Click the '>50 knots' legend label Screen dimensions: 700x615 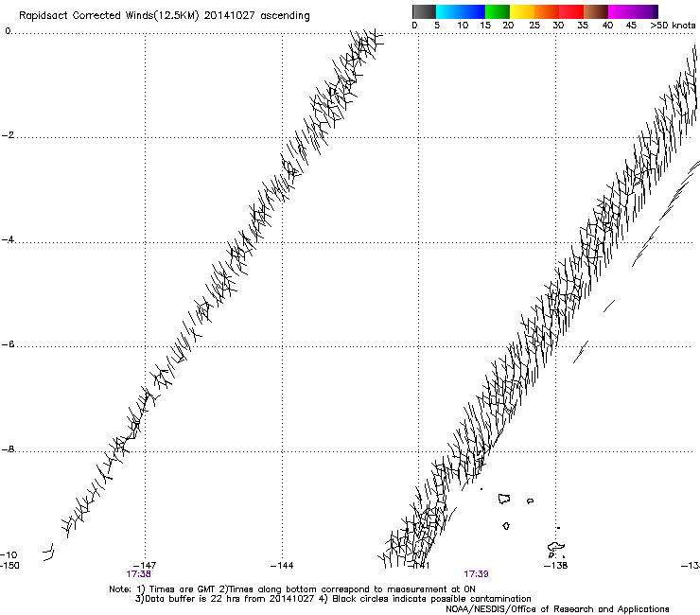[x=673, y=26]
